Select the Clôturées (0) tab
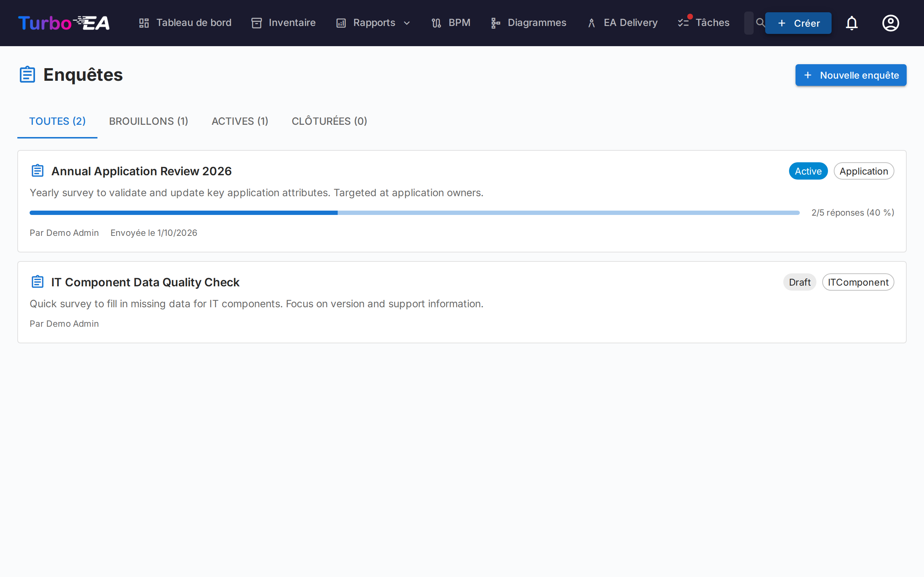 329,122
